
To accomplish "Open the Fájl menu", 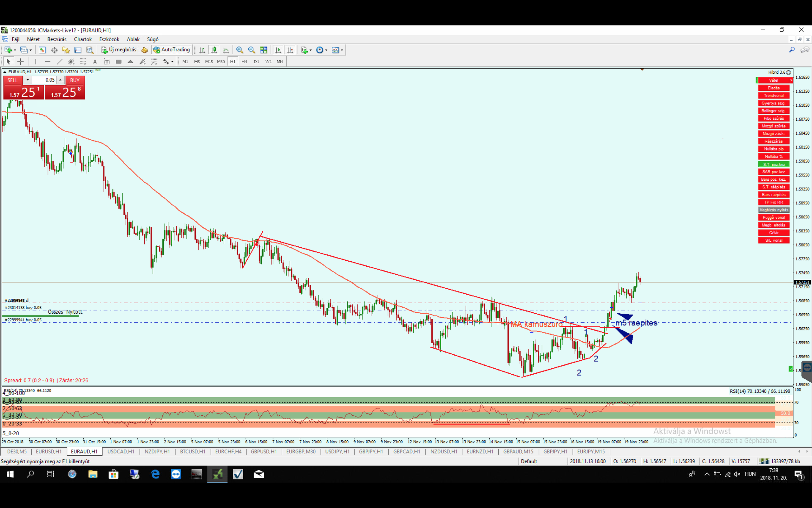I will click(x=16, y=39).
